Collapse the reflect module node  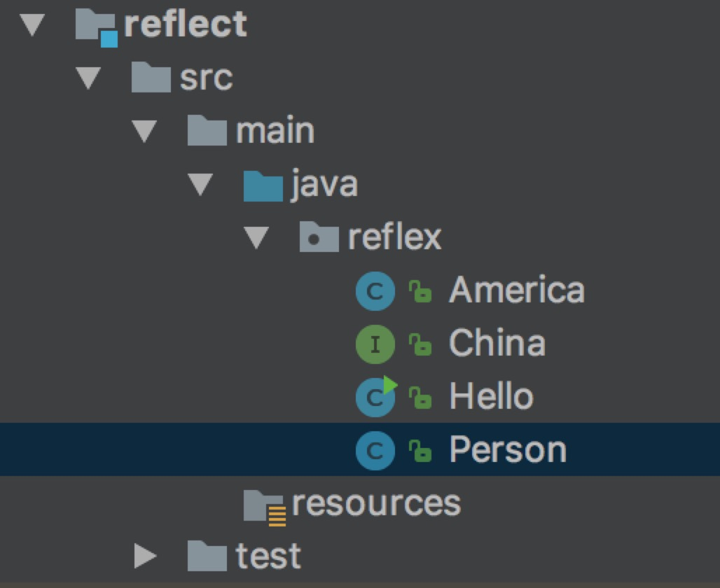coord(32,25)
